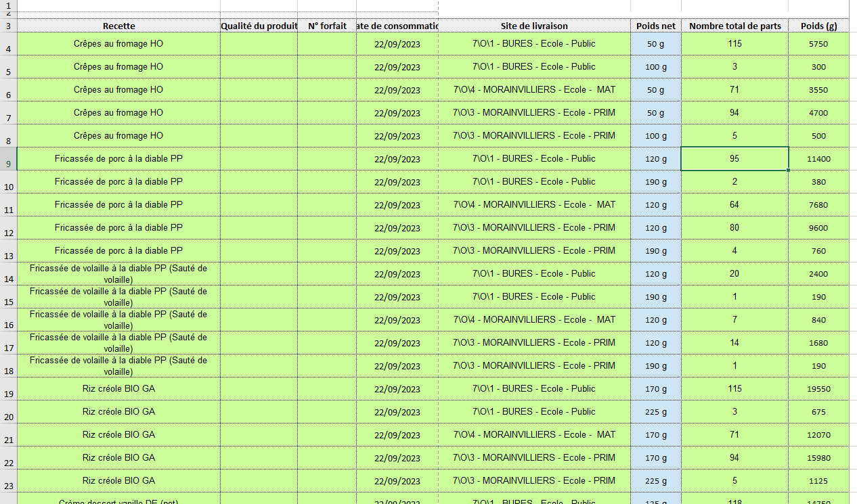The height and width of the screenshot is (504, 857).
Task: Select entire row 3 via its row header
Action: (8, 26)
